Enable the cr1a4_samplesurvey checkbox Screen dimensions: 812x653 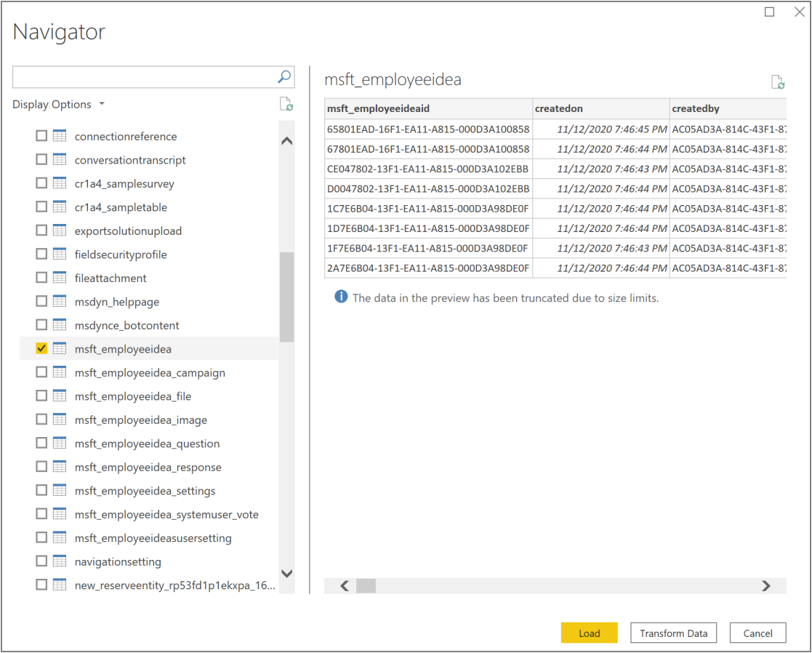click(41, 183)
